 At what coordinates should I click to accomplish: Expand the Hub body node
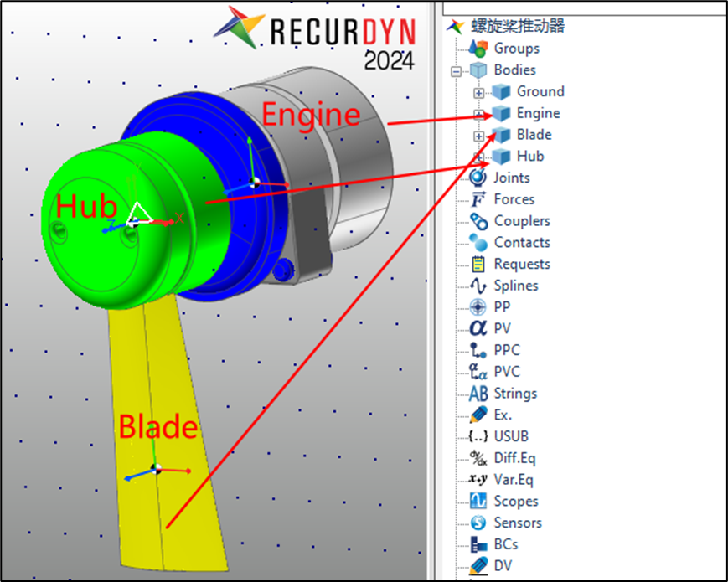[478, 157]
